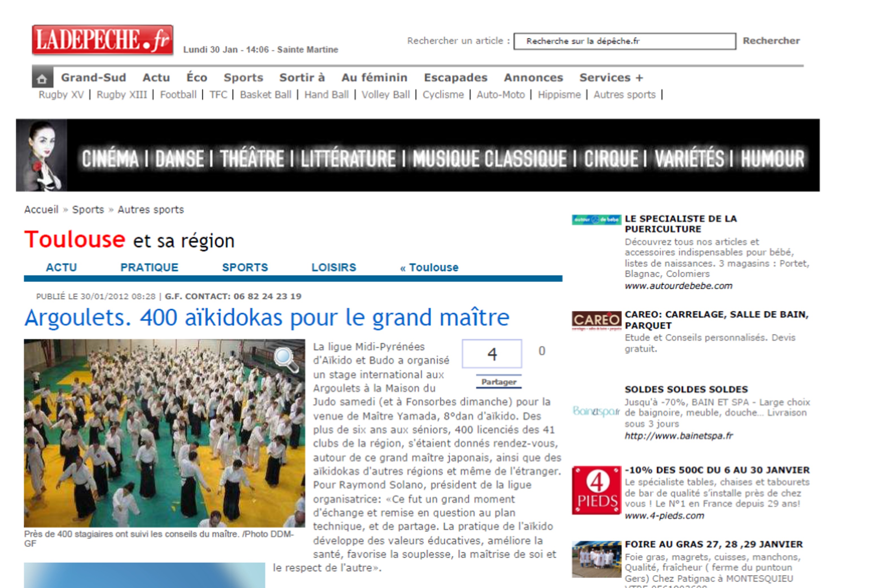Open the Grand-Sud menu item
The image size is (885, 588).
pyautogui.click(x=93, y=78)
